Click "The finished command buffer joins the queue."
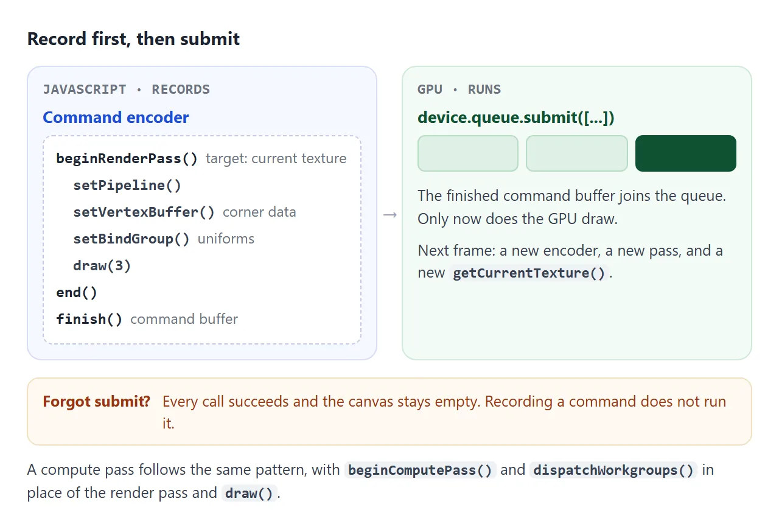This screenshot has height=532, width=779. [x=572, y=197]
